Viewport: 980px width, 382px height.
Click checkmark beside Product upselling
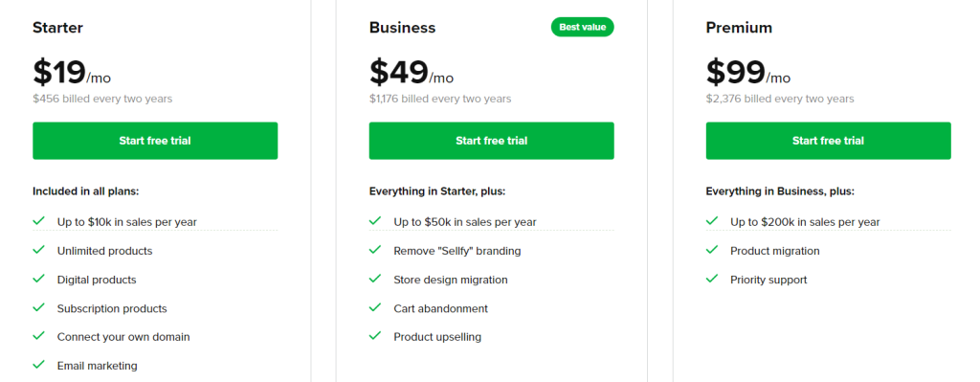tap(375, 336)
